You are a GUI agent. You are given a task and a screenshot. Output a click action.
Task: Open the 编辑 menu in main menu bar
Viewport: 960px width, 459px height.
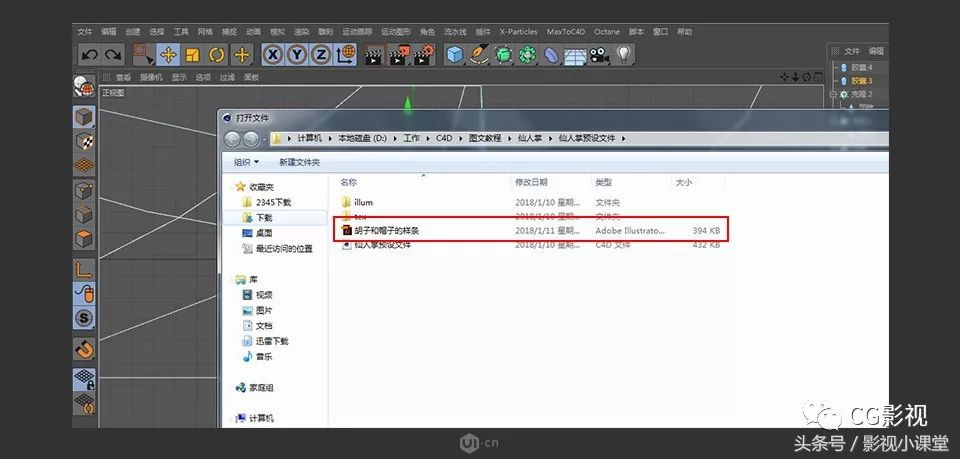(x=108, y=32)
